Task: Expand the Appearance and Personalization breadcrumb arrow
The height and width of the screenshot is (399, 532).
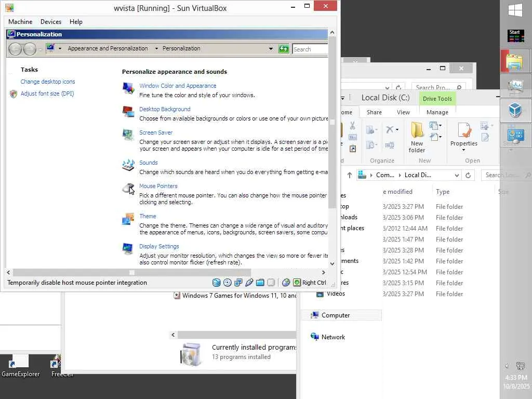Action: 156,49
